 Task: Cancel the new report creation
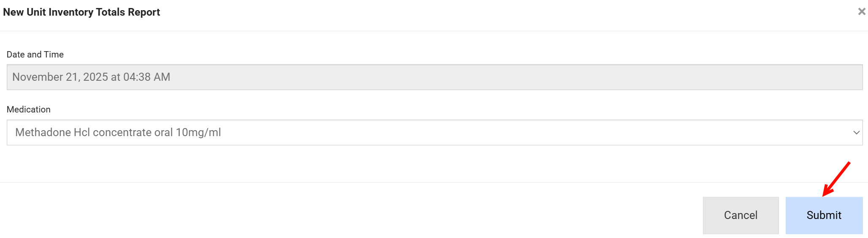[741, 215]
